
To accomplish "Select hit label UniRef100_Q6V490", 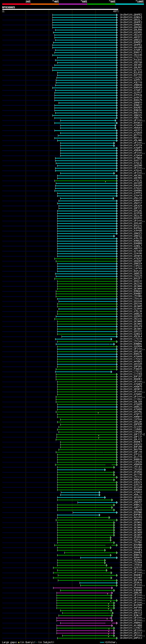I will (x=131, y=497).
